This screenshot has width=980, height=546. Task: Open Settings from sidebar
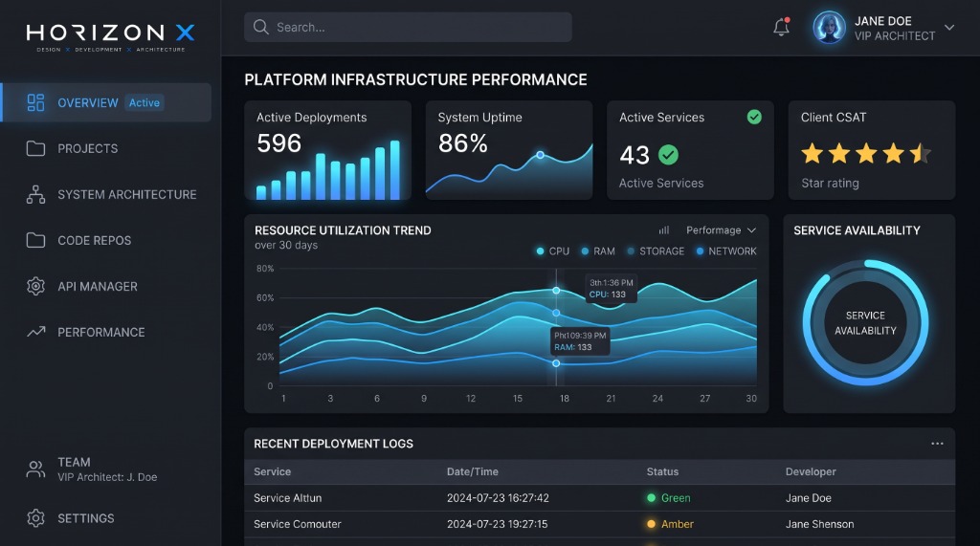click(x=86, y=518)
